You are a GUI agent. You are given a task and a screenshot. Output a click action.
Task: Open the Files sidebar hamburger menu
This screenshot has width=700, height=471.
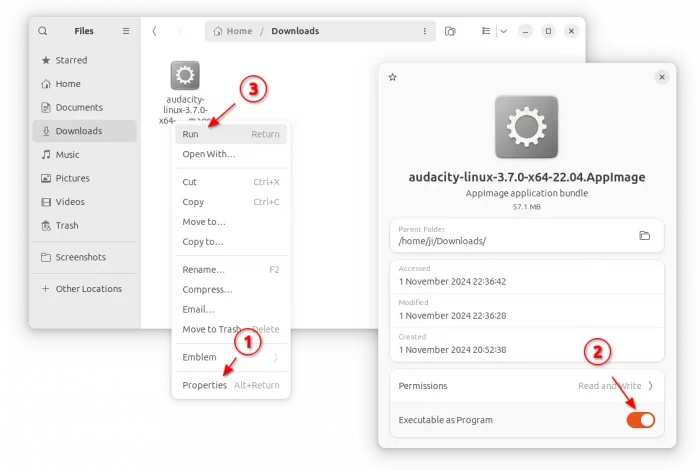coord(126,31)
